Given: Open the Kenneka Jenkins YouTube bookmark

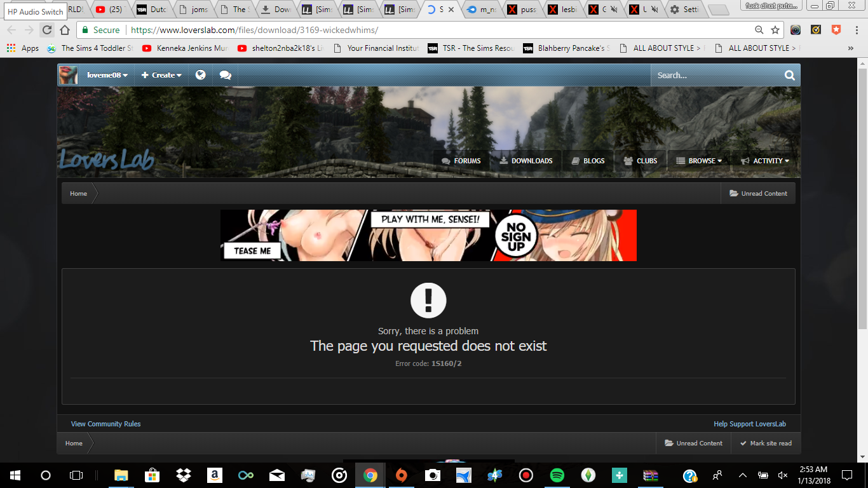Looking at the screenshot, I should [x=184, y=48].
